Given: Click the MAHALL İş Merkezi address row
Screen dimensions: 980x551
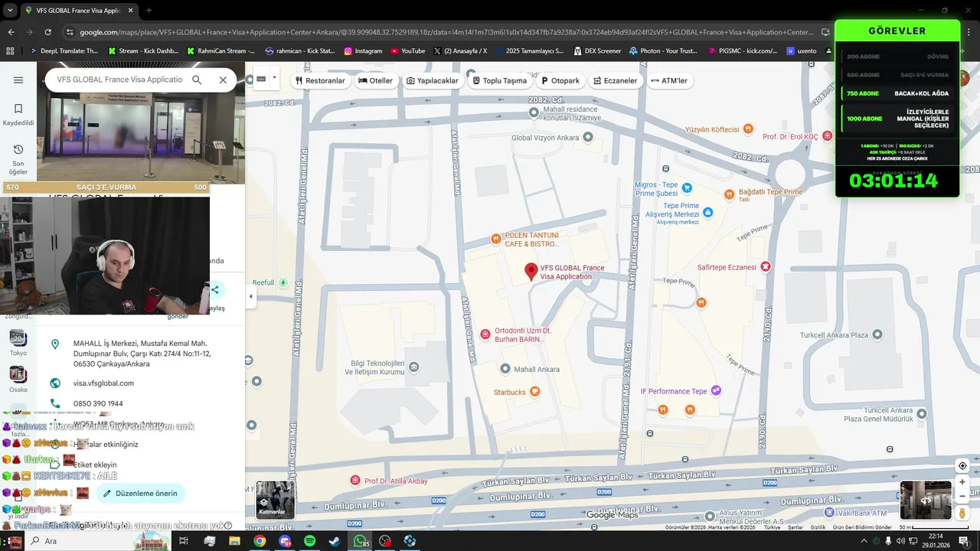Looking at the screenshot, I should click(142, 354).
